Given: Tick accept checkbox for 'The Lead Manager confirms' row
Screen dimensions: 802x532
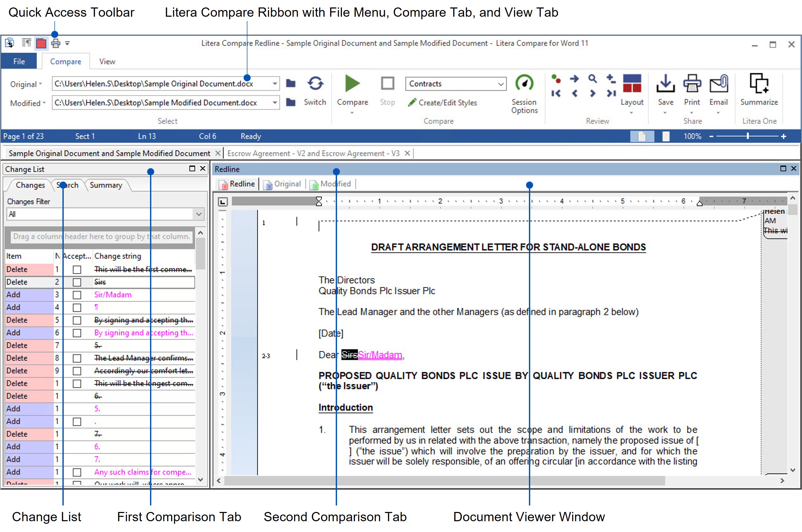Looking at the screenshot, I should pos(77,358).
